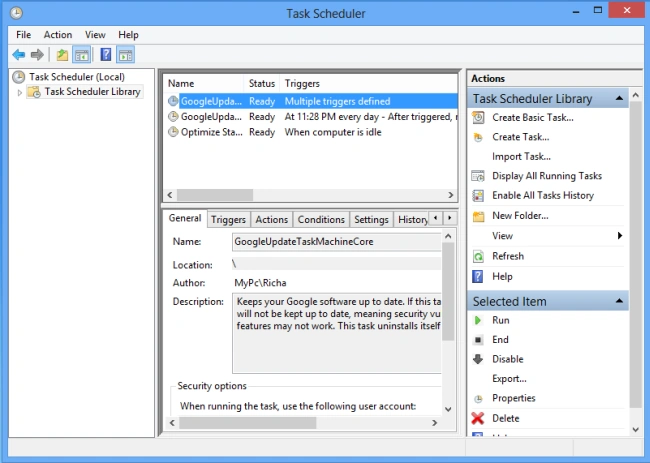The image size is (650, 463).
Task: Click the Task Scheduler title bar clock icon
Action: [x=16, y=13]
